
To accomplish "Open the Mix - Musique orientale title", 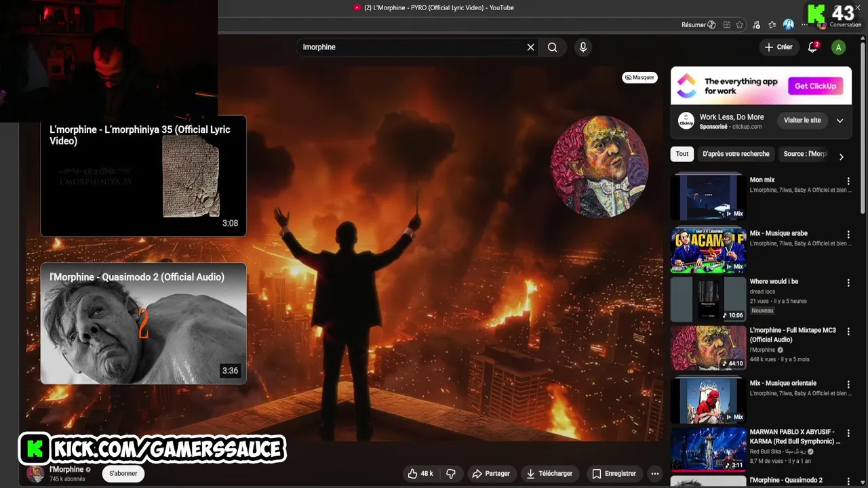I will [783, 383].
